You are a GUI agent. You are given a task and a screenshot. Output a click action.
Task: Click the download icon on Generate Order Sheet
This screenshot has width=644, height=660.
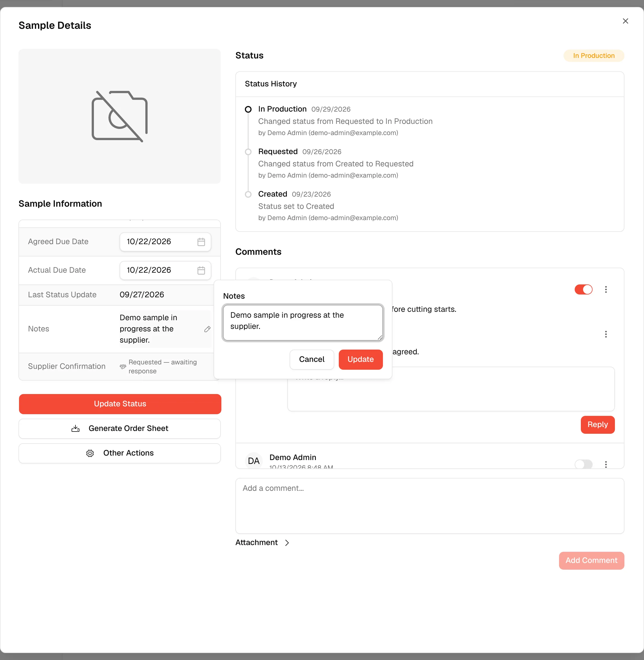75,428
